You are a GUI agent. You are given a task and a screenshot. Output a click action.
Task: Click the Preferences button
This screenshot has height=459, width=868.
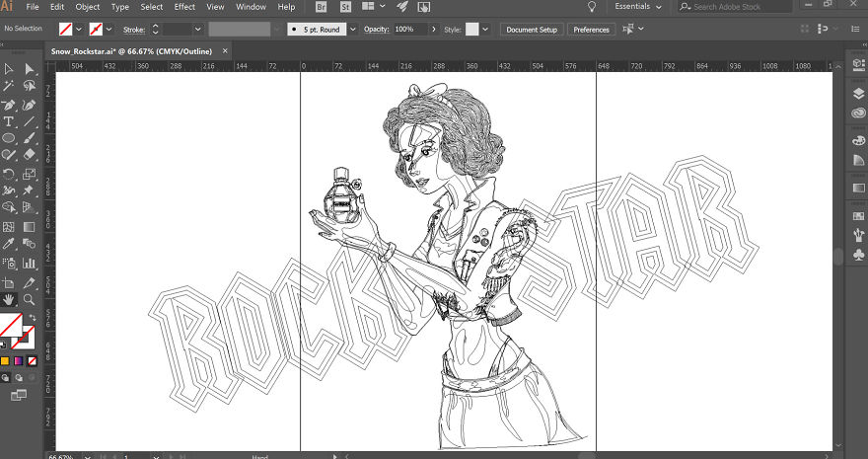click(591, 30)
